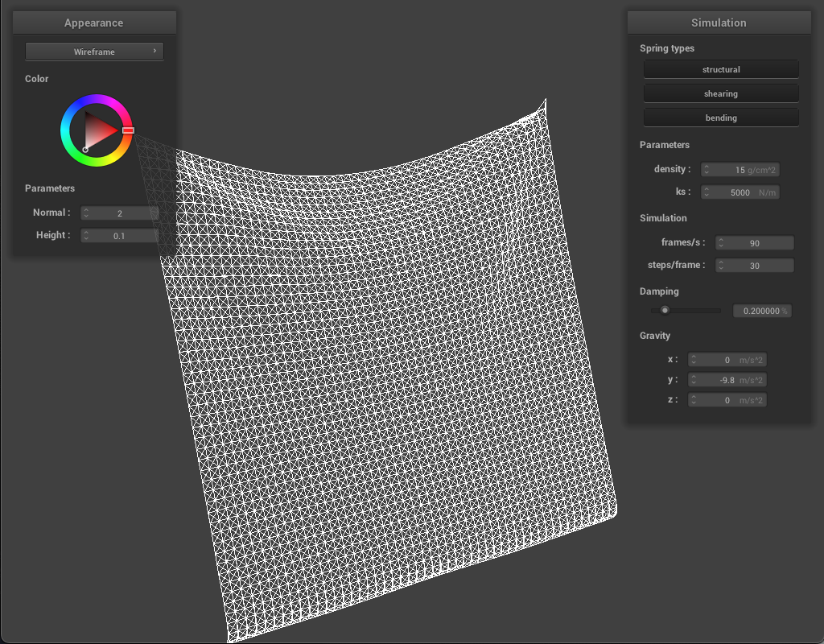Viewport: 824px width, 644px height.
Task: Click the Appearance panel title bar
Action: pyautogui.click(x=95, y=23)
